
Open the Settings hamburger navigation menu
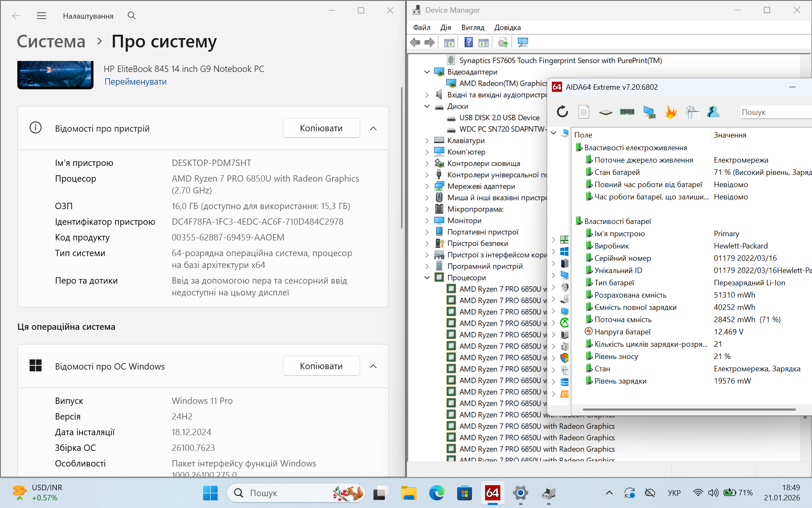tap(41, 16)
